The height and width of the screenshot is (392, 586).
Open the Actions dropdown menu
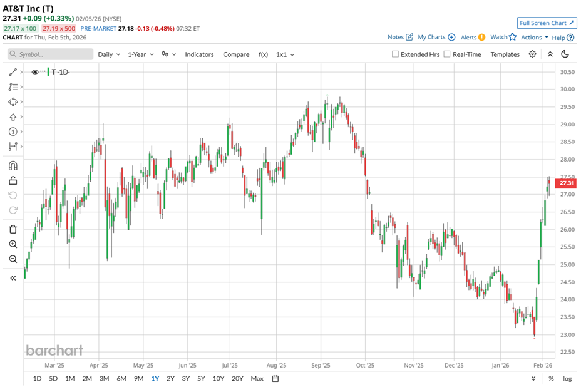click(535, 38)
